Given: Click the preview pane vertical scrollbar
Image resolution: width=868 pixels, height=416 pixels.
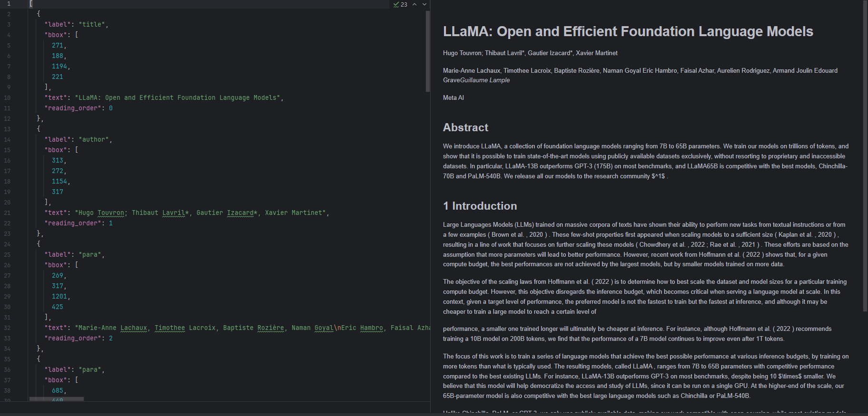Looking at the screenshot, I should pos(865,156).
